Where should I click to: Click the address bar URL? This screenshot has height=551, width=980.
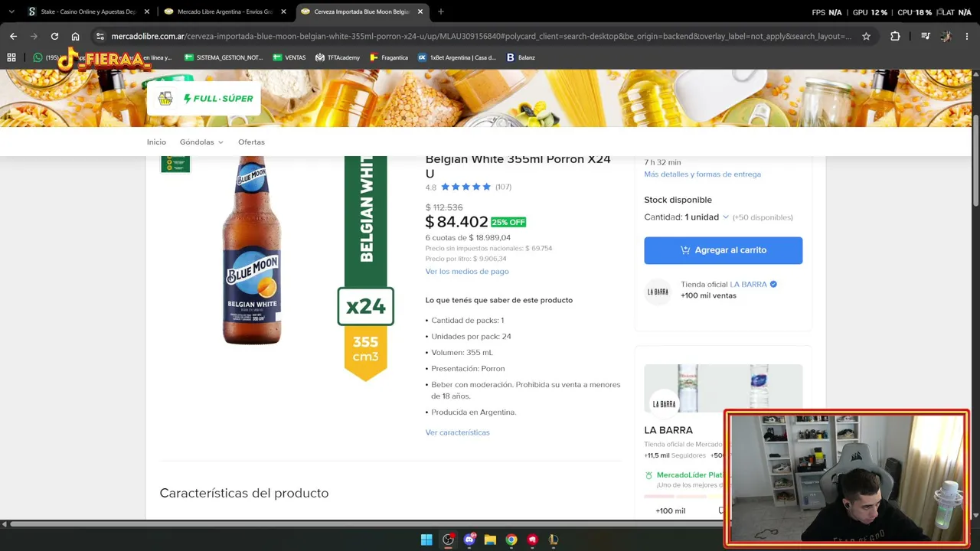pyautogui.click(x=481, y=36)
